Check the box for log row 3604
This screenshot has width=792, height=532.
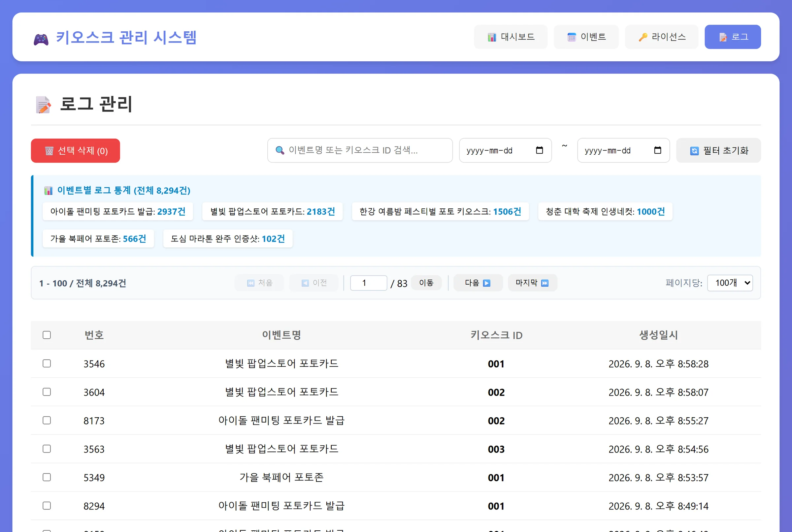47,392
